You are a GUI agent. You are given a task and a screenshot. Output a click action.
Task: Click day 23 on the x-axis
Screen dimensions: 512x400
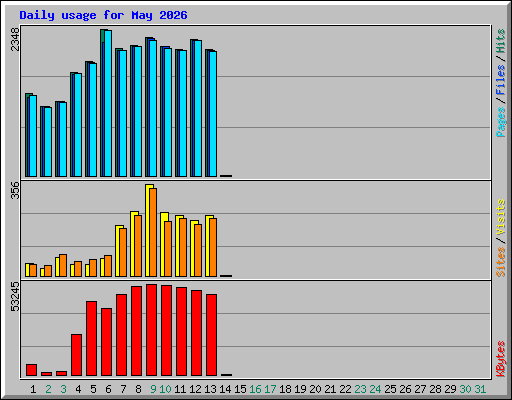click(x=360, y=389)
